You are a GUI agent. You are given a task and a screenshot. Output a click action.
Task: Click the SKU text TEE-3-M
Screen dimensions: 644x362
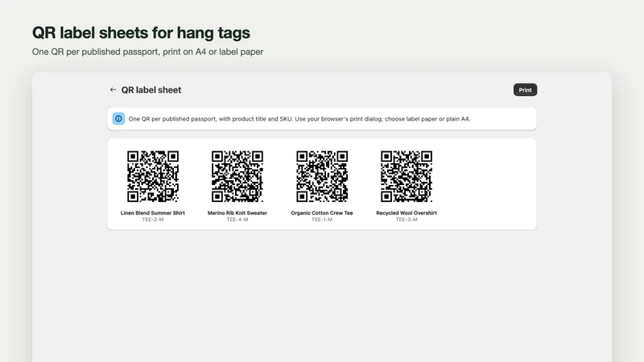point(407,220)
